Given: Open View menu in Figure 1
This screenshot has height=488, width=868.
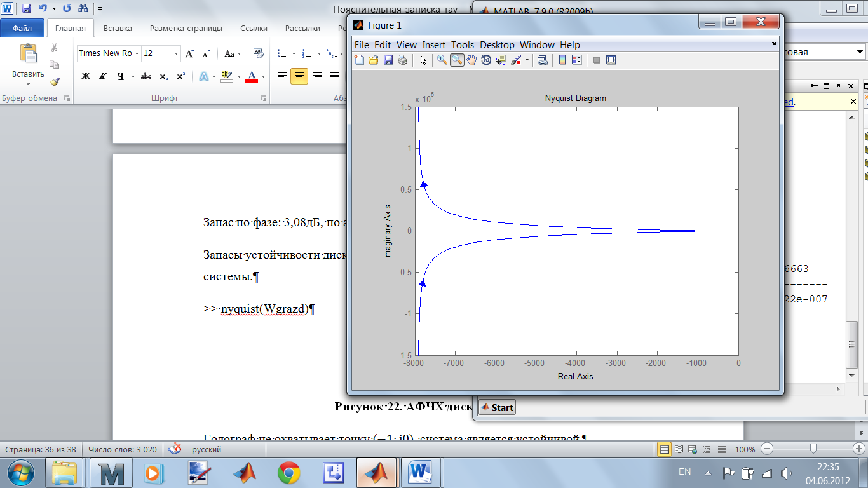Looking at the screenshot, I should [x=407, y=45].
